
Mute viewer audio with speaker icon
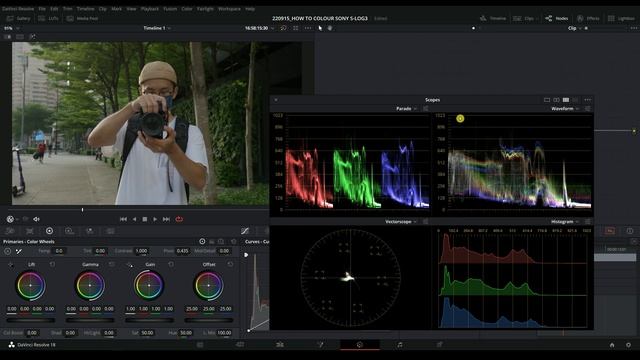pos(36,219)
